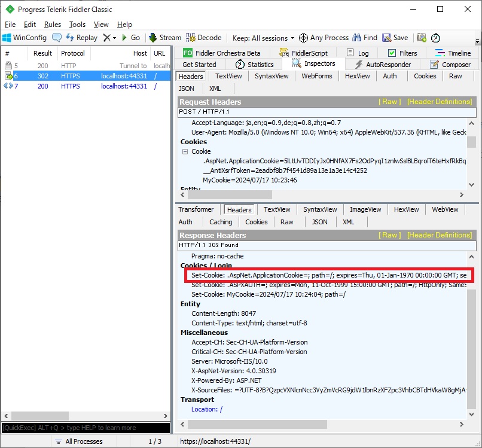Click the session 5 lock icon
This screenshot has width=482, height=448.
8,65
